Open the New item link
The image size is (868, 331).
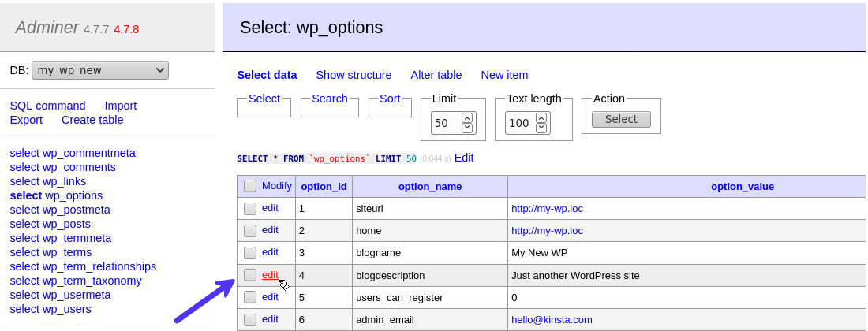tap(504, 75)
